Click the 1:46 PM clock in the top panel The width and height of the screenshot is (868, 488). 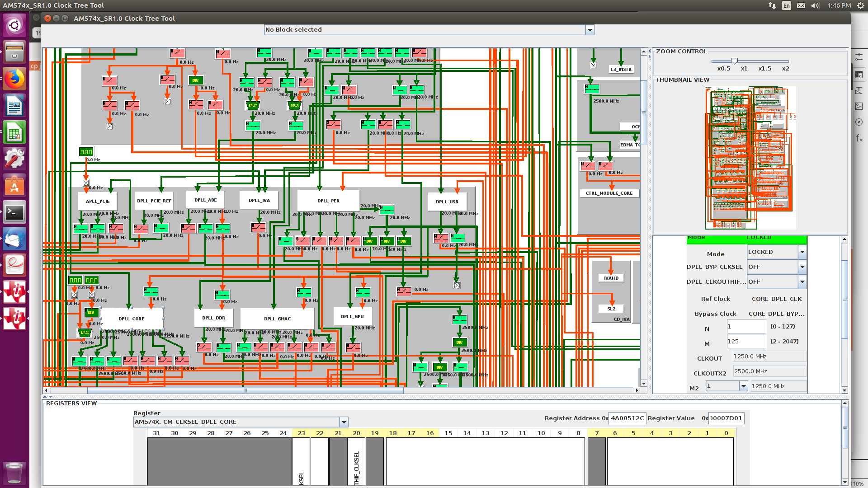click(x=839, y=6)
